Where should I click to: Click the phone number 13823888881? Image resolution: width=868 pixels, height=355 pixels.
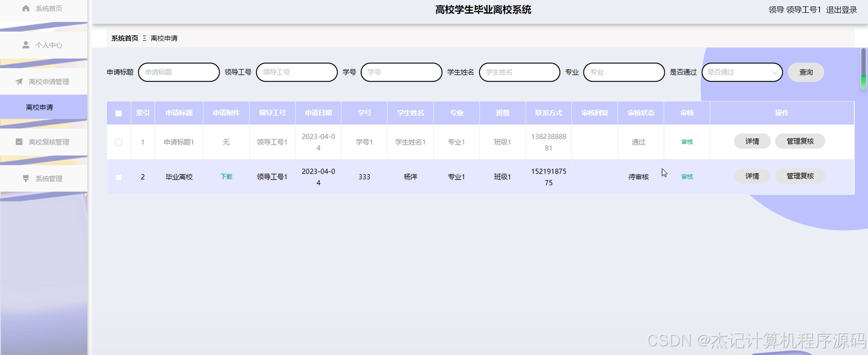coord(549,142)
